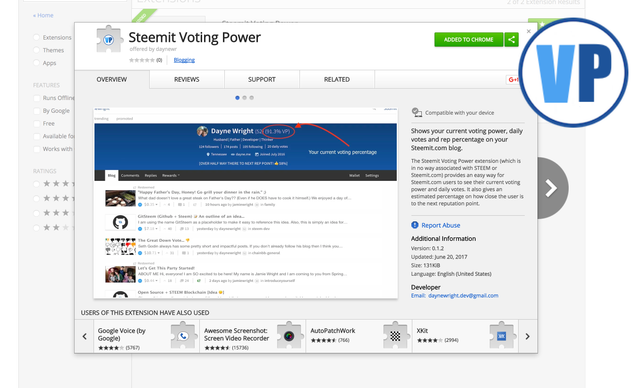Select the Apps radio button
Screen dimensions: 640x388
point(37,63)
